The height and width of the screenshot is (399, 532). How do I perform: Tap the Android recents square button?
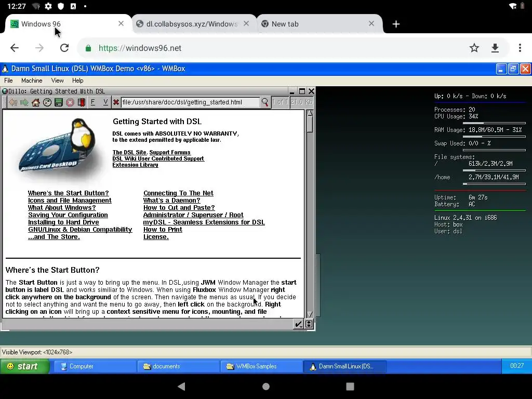click(x=350, y=386)
